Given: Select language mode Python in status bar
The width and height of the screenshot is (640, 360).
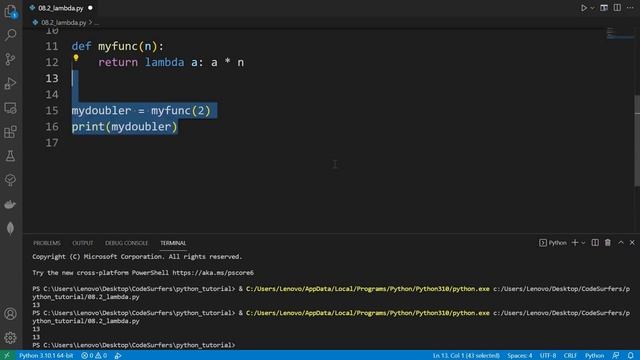Looking at the screenshot, I should pyautogui.click(x=594, y=356).
